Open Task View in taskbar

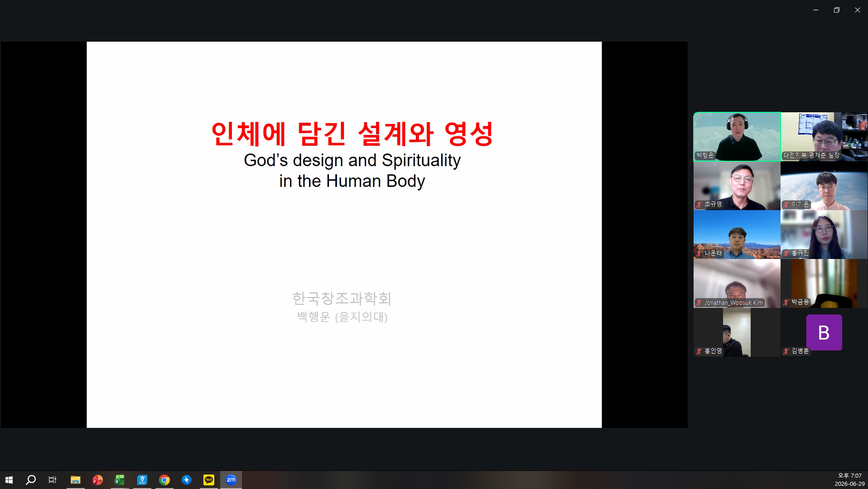coord(53,480)
